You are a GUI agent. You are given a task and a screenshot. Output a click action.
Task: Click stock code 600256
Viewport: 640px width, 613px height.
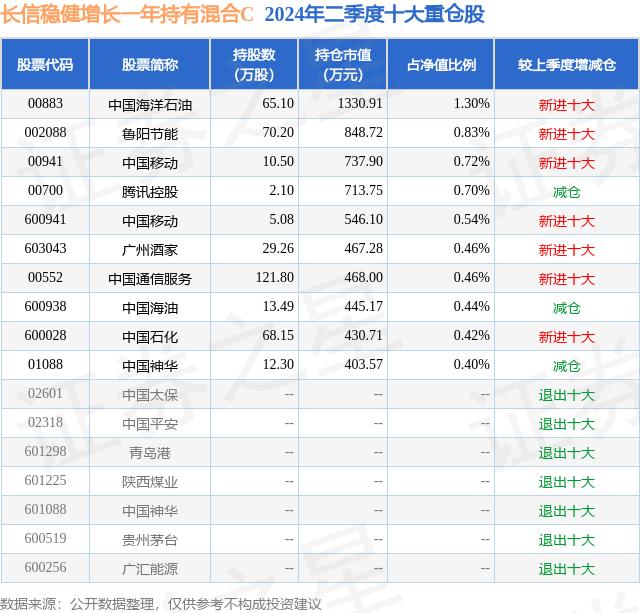[45, 567]
